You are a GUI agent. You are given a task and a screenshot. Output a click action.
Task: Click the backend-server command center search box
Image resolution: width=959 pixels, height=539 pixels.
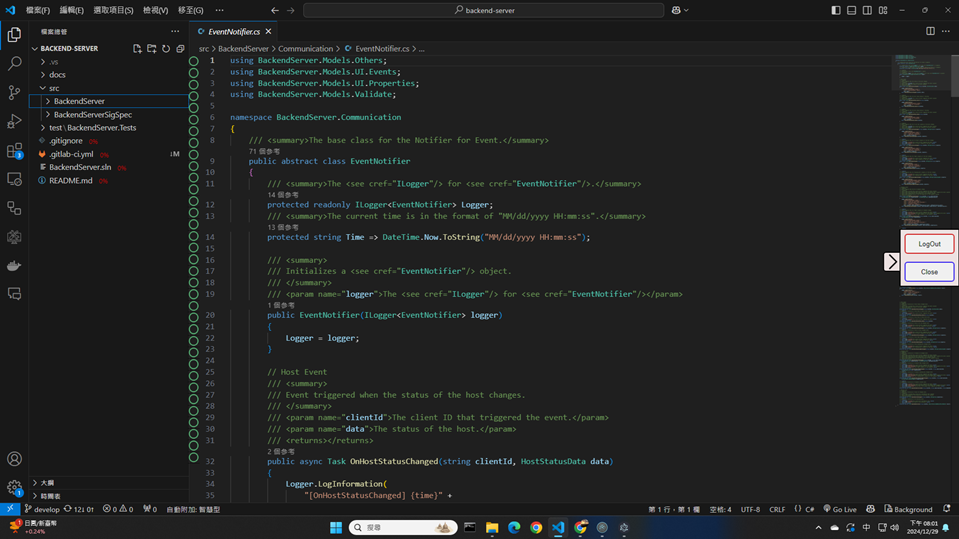tap(483, 10)
